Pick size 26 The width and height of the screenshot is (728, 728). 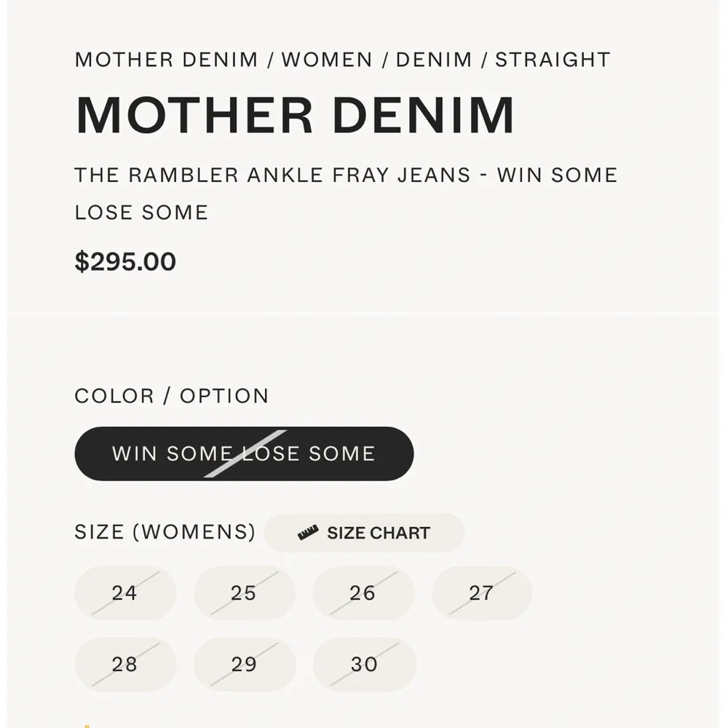click(x=363, y=593)
